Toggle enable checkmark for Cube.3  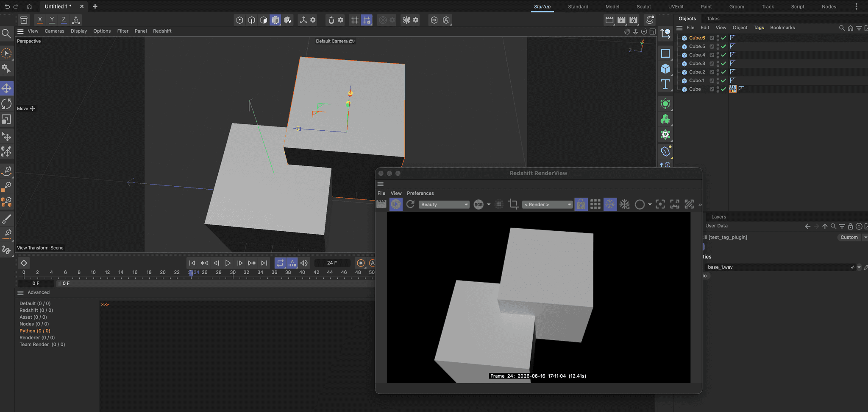pos(723,64)
